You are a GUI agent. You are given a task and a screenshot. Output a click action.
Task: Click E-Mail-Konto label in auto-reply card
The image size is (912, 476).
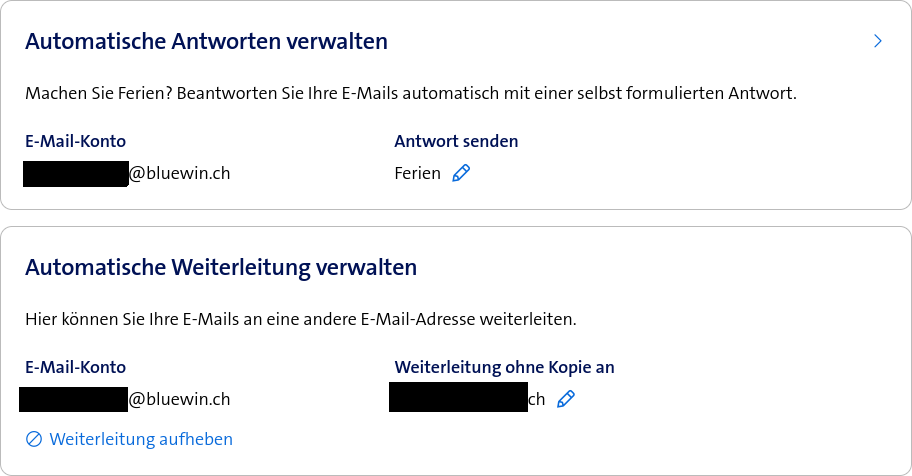click(x=75, y=141)
